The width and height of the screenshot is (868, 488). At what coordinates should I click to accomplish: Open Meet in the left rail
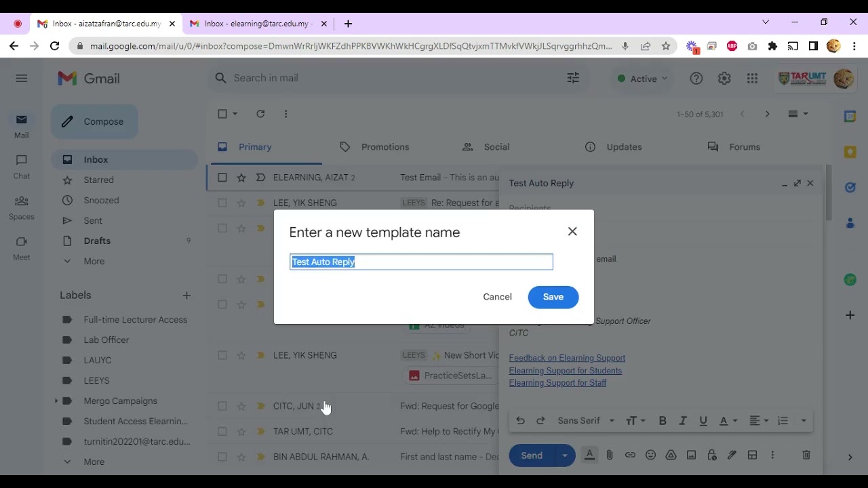(22, 247)
